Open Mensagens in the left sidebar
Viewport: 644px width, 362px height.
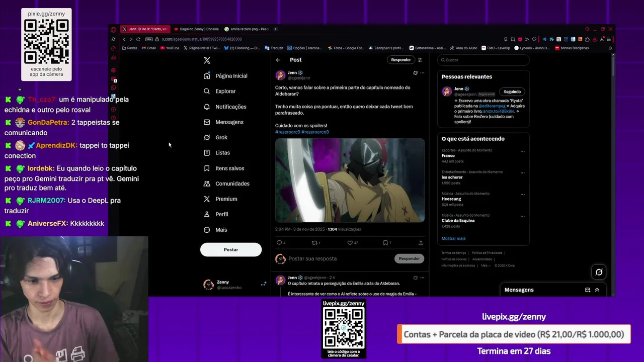[223, 122]
